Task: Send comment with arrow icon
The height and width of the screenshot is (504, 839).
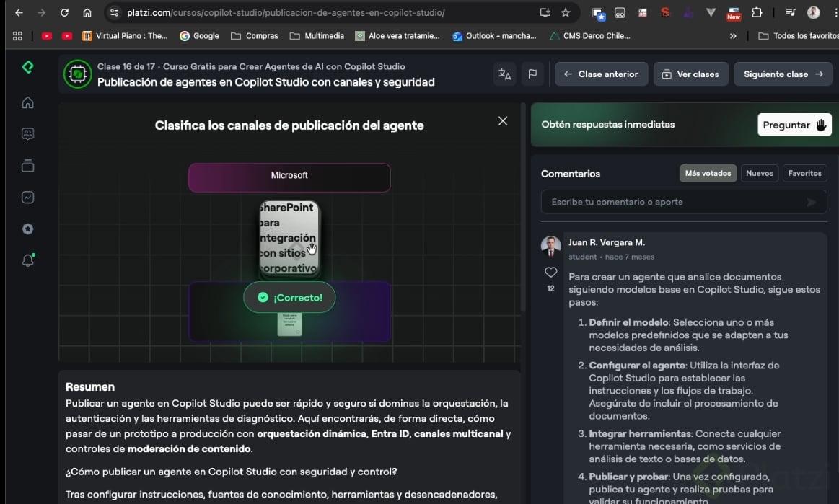Action: coord(811,202)
